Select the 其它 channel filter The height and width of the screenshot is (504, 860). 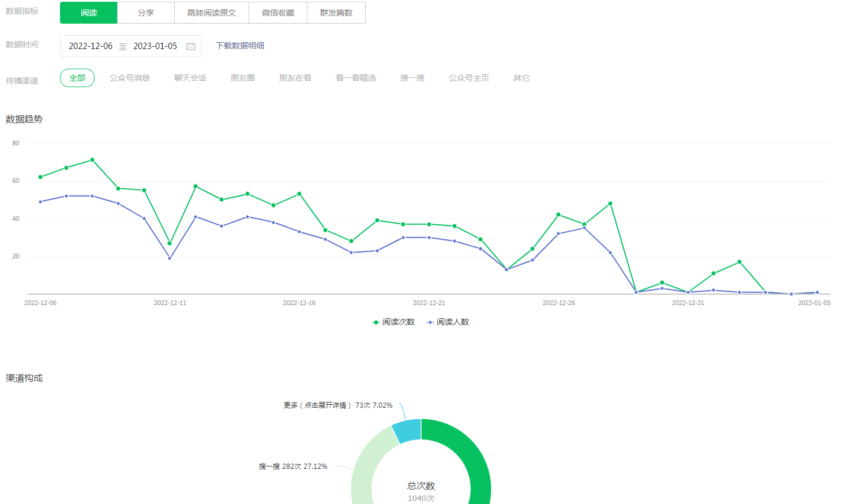(521, 78)
